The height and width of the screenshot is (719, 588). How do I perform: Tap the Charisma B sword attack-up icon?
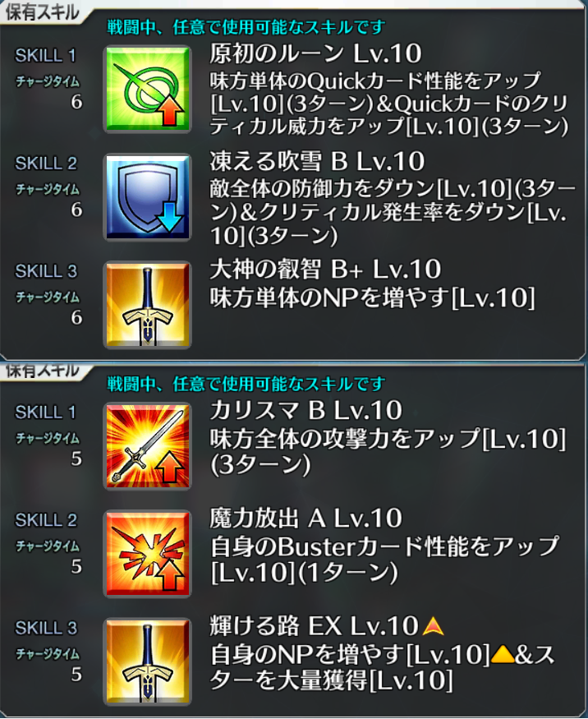[x=148, y=446]
